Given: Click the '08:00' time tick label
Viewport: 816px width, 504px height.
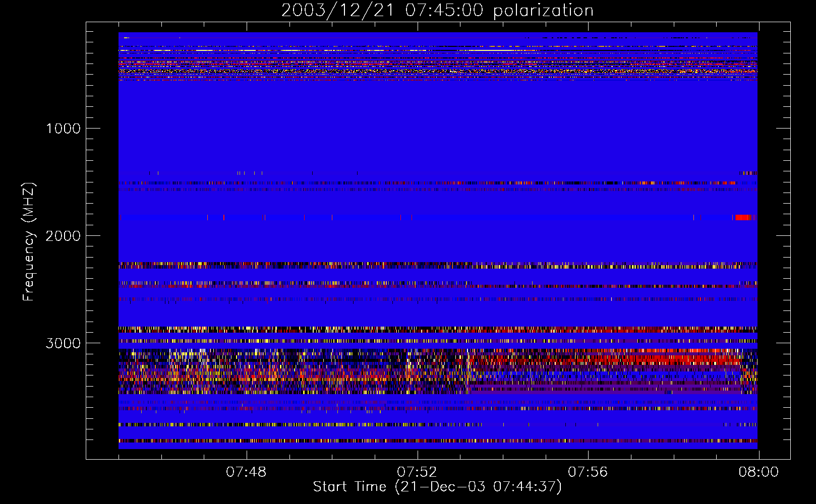Looking at the screenshot, I should 759,472.
